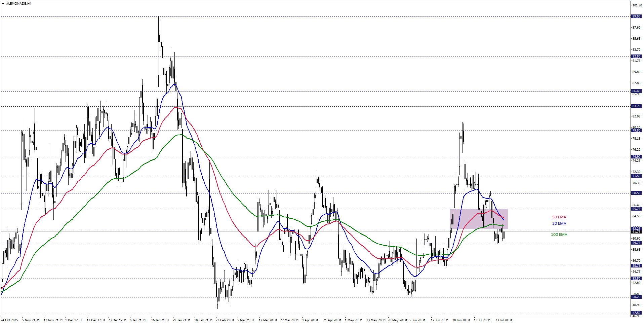644x324 pixels.
Task: Click the 70.35 price scale value
Action: click(x=636, y=183)
